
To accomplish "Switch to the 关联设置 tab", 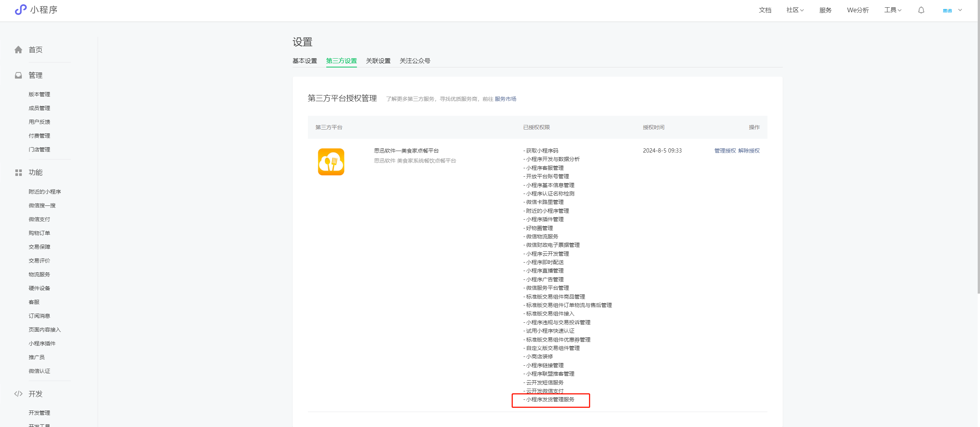I will [x=378, y=61].
